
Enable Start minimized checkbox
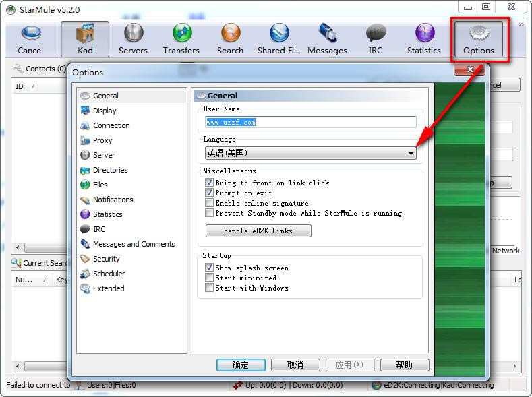[209, 278]
